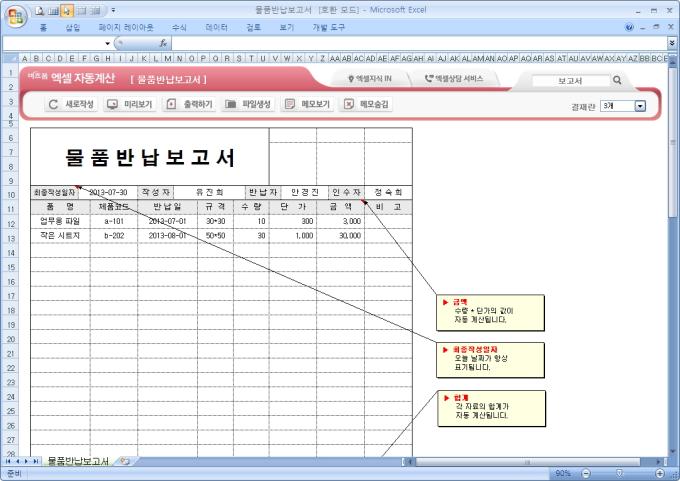Click the Select All corner of the grid

(11, 58)
